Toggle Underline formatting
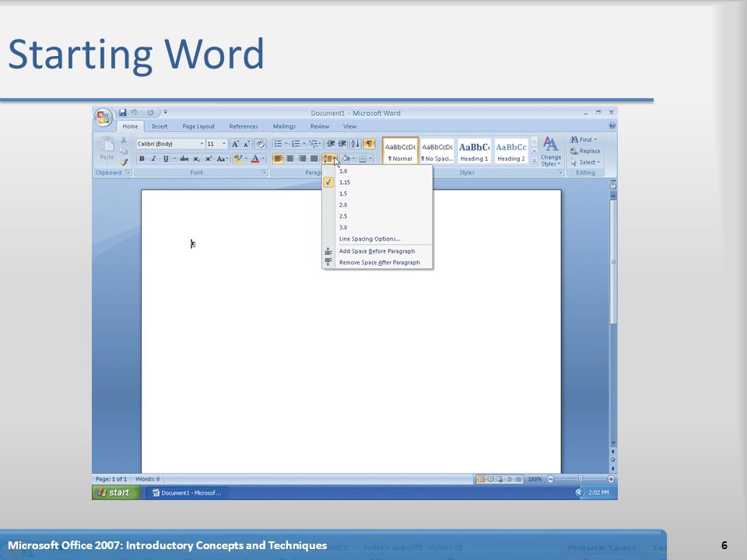Screen dimensions: 747x560 (x=166, y=159)
